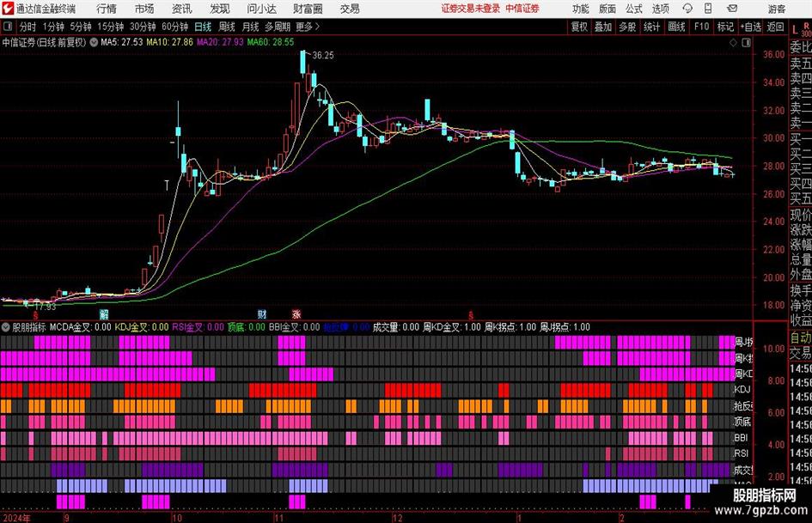Click the MA5: 27.53 value
The image size is (812, 523).
click(x=121, y=42)
